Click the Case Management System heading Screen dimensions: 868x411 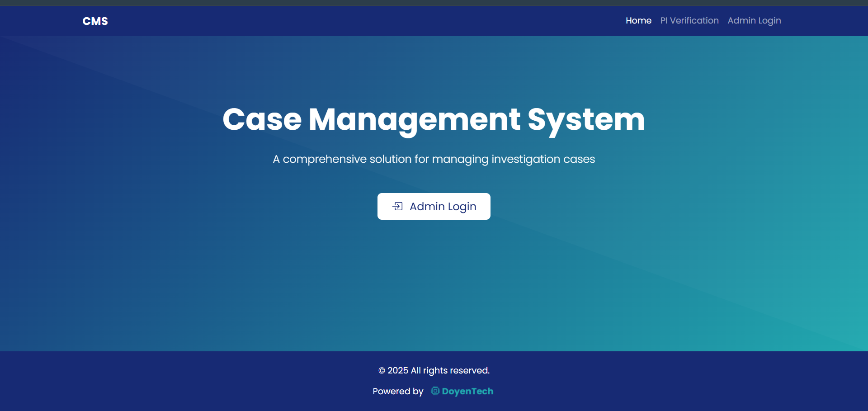click(434, 119)
